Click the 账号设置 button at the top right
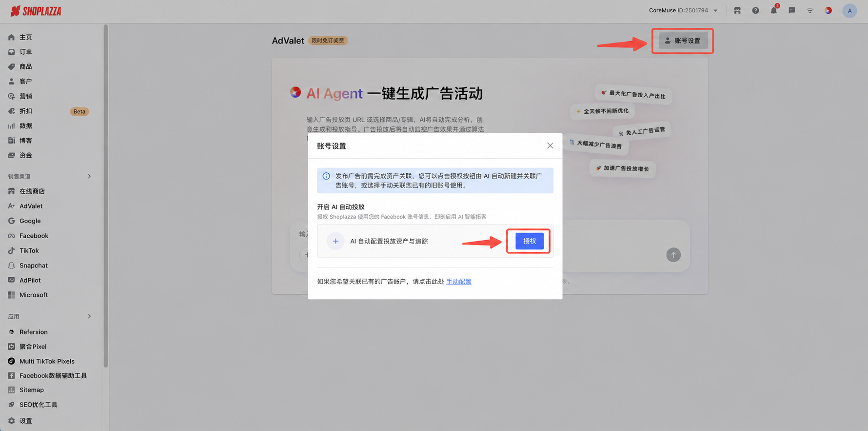This screenshot has height=431, width=868. pos(683,41)
